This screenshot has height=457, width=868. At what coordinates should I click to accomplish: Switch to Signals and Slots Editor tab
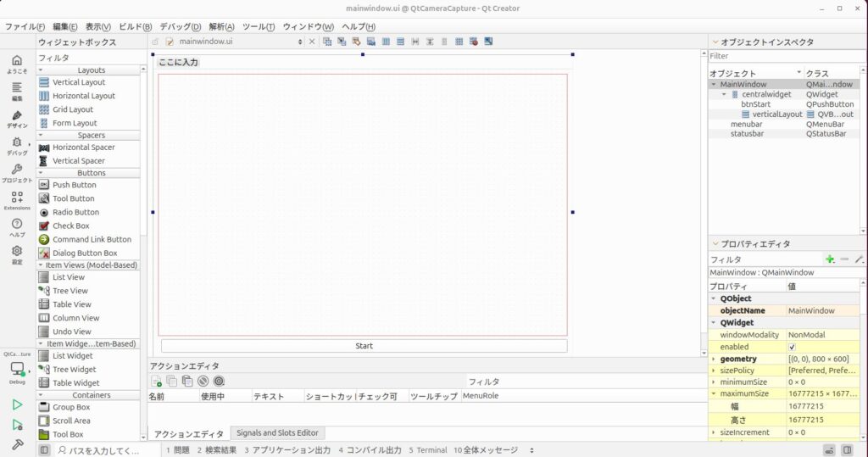(277, 433)
